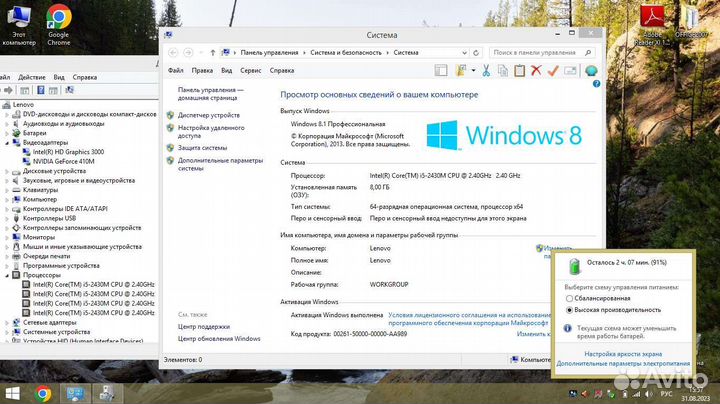The height and width of the screenshot is (404, 720).
Task: Click РУС language indicator in tray
Action: 666,394
